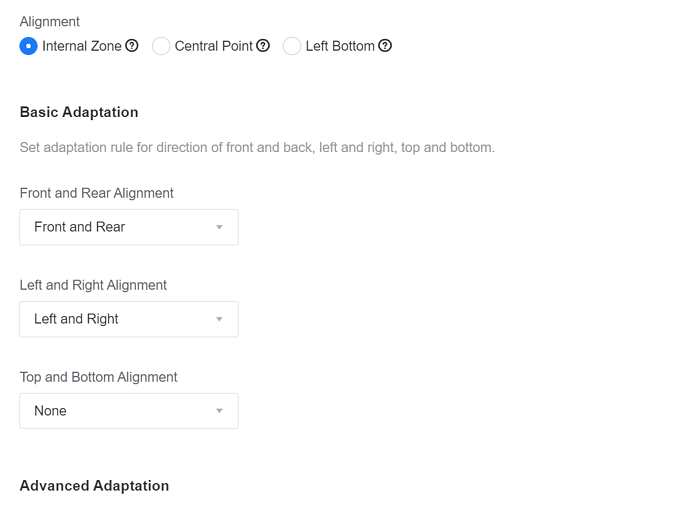Click the caret in the Left and Right dropdown
The height and width of the screenshot is (505, 688).
point(219,319)
